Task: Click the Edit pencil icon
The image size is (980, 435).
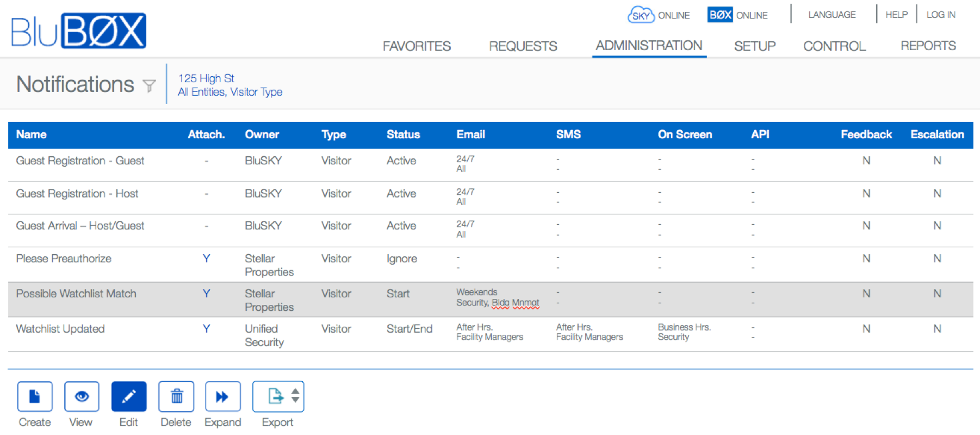Action: tap(129, 396)
